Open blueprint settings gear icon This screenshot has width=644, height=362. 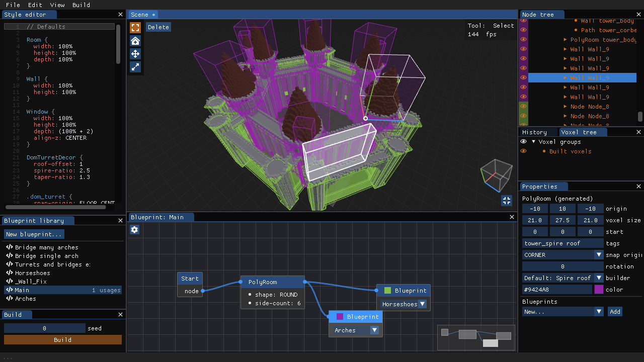[x=134, y=230]
